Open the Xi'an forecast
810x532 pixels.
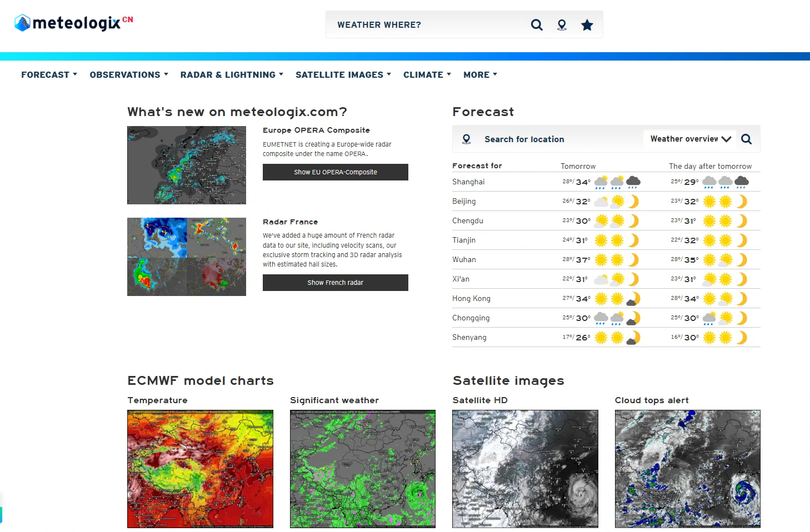[461, 279]
